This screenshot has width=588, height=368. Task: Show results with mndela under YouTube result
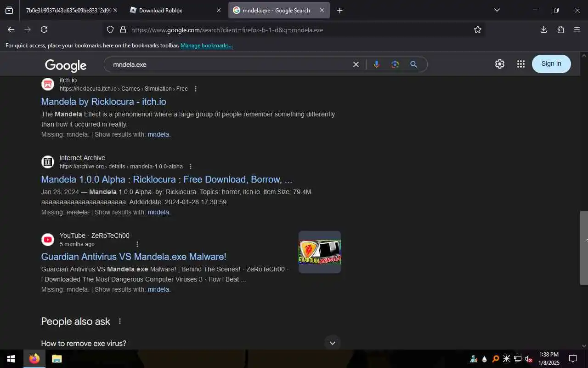coord(158,289)
